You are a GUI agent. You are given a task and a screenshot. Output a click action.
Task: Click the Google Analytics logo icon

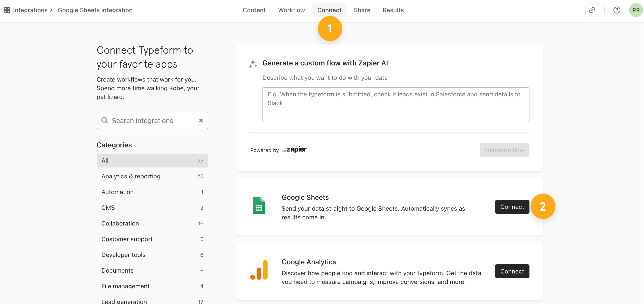point(259,270)
